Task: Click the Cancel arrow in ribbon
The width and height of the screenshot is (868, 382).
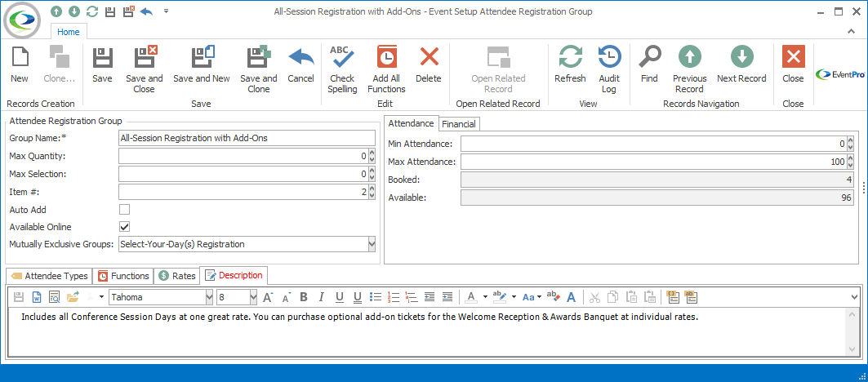Action: click(x=301, y=57)
